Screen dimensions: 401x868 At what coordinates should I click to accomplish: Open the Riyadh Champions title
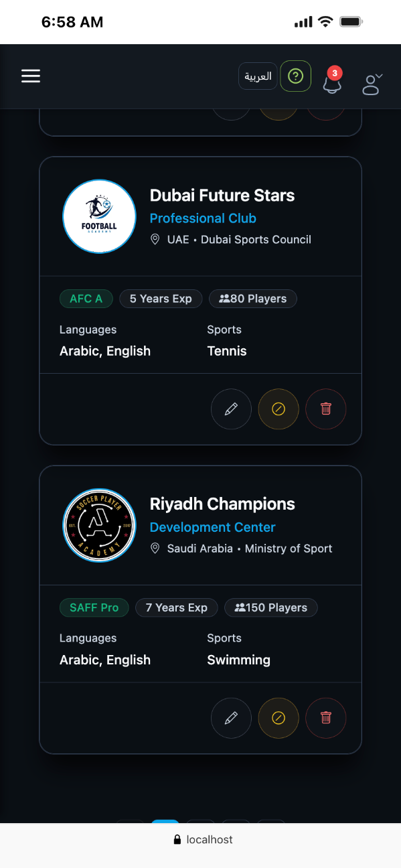(222, 504)
